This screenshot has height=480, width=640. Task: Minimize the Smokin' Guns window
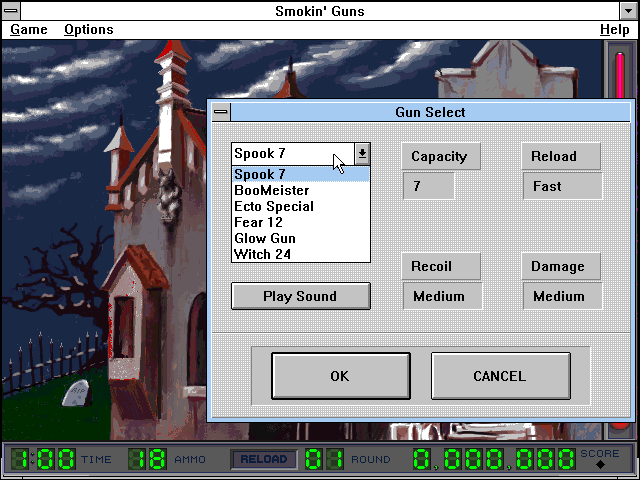click(629, 11)
